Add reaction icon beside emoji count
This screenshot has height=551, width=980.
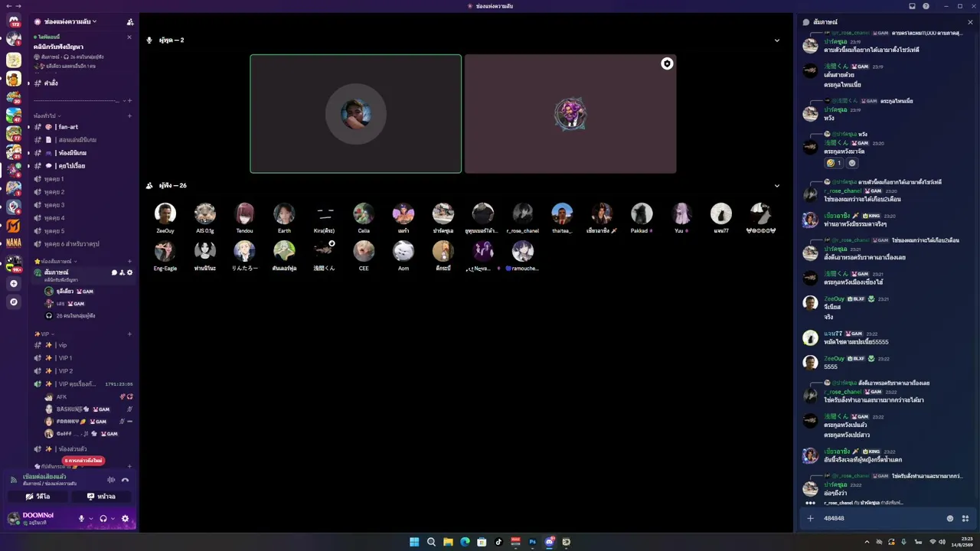point(852,163)
